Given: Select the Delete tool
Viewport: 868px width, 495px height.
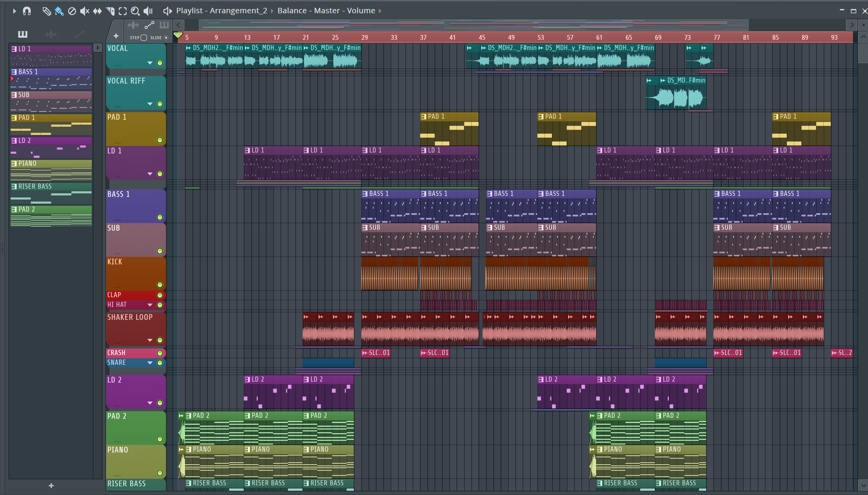Looking at the screenshot, I should (x=72, y=11).
